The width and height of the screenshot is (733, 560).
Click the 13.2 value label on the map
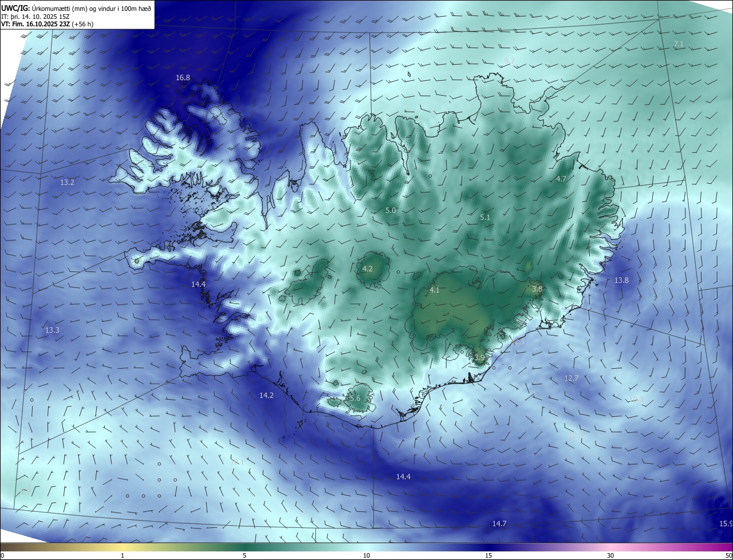(67, 182)
